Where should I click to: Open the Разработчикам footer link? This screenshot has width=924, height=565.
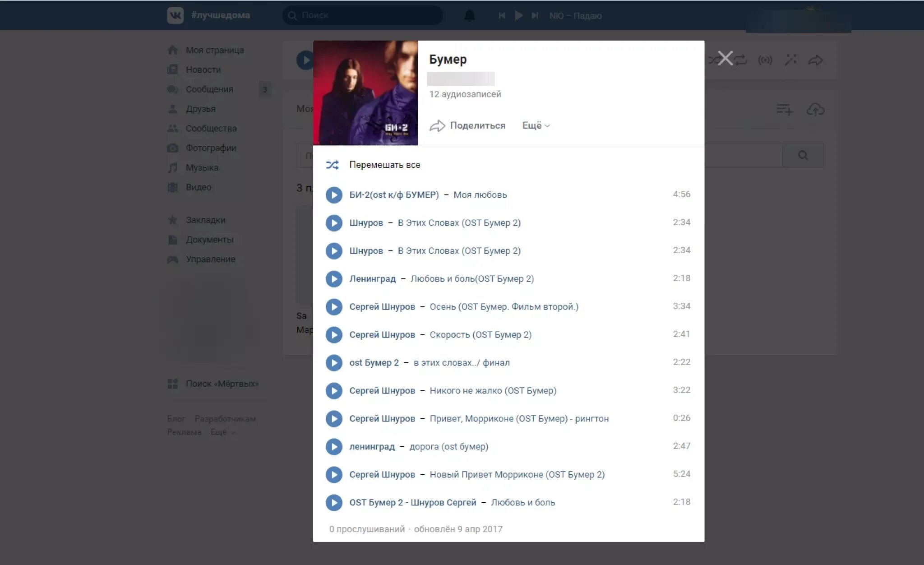coord(225,419)
